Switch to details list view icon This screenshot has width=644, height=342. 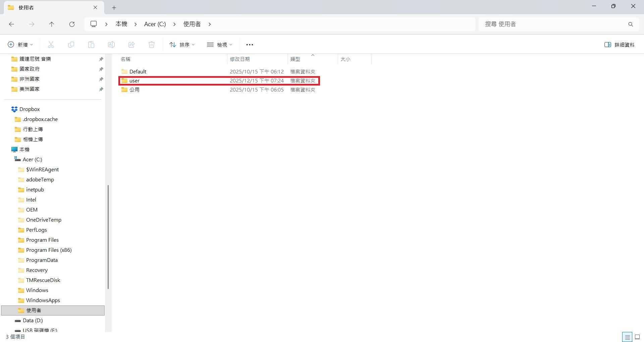(x=627, y=337)
